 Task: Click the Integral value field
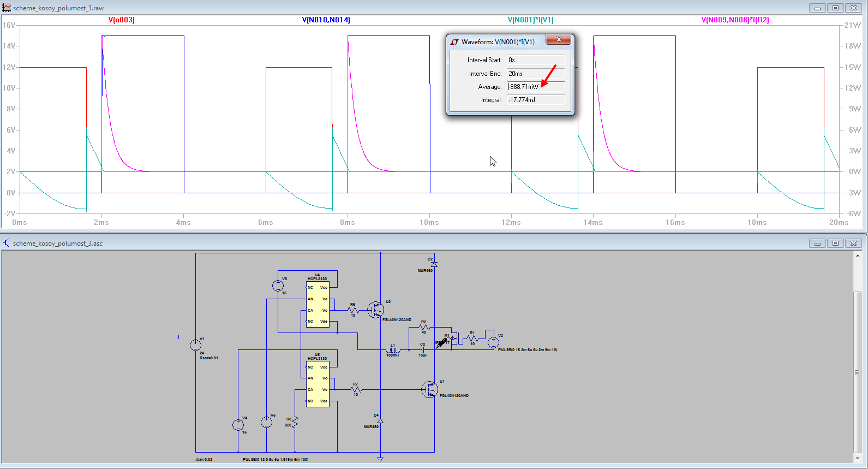pos(535,100)
